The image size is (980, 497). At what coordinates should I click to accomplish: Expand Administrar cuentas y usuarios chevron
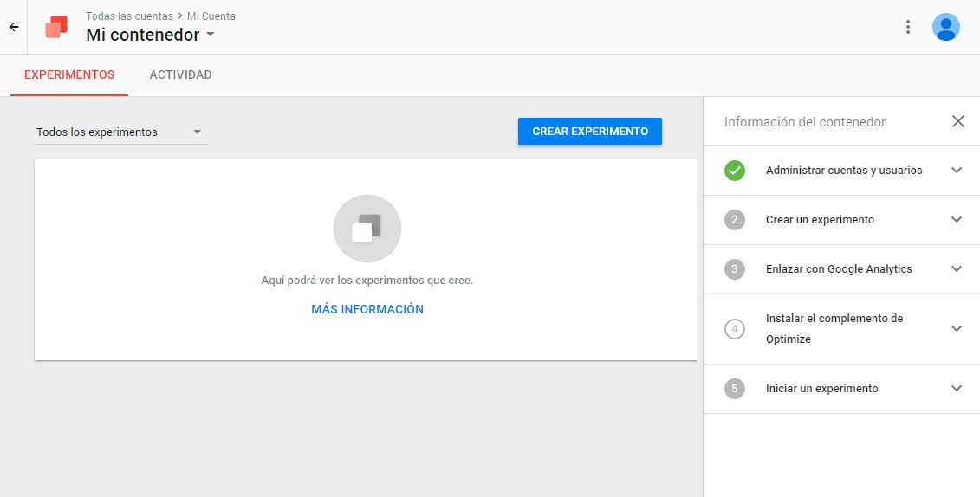[957, 171]
